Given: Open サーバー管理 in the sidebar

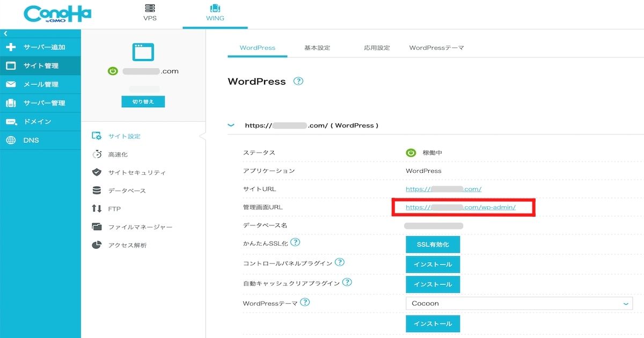Looking at the screenshot, I should click(x=40, y=103).
